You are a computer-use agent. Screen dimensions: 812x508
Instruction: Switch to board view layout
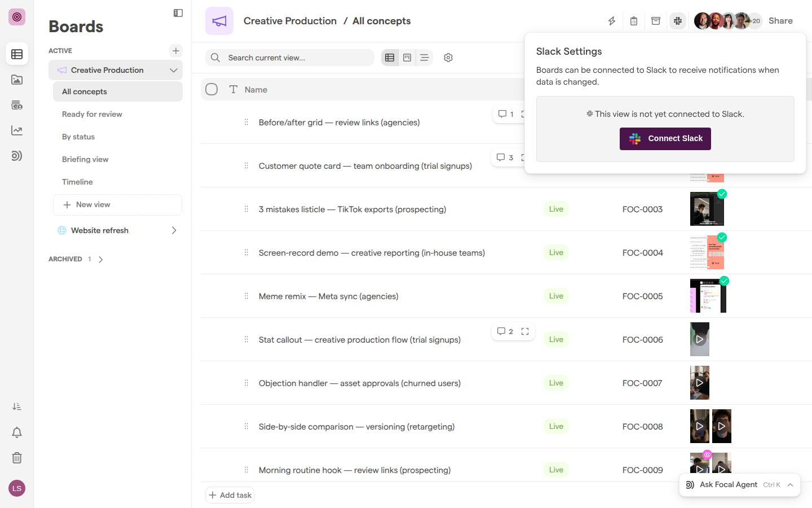point(407,58)
